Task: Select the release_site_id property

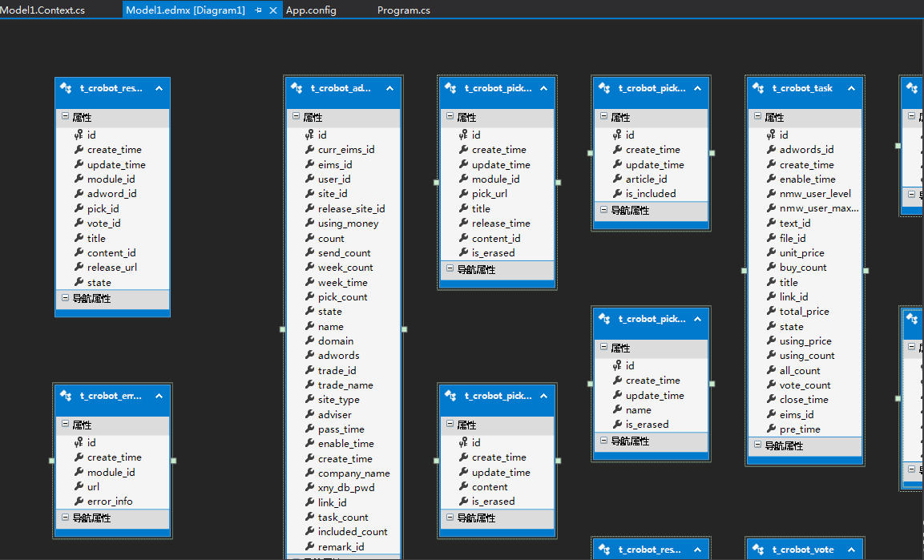Action: 351,208
